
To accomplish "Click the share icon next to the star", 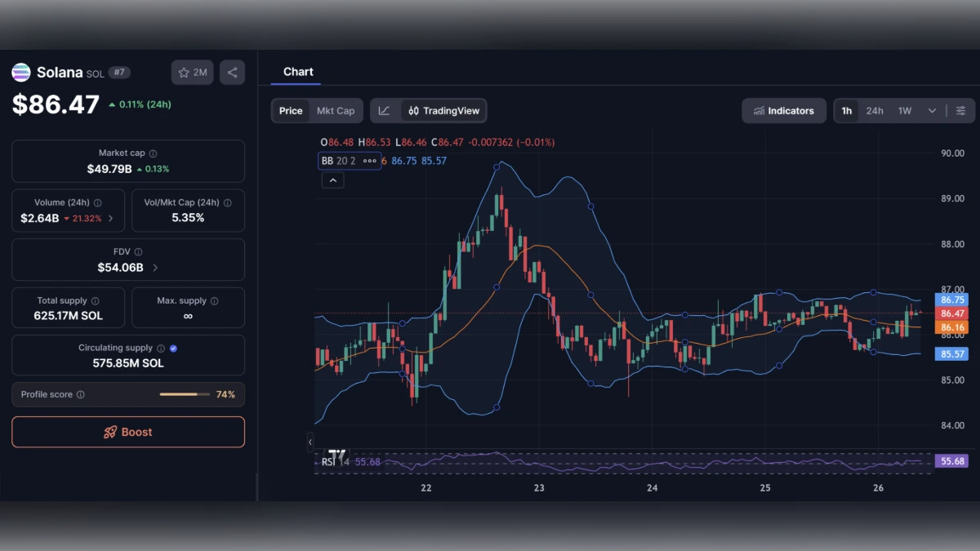I will 232,72.
